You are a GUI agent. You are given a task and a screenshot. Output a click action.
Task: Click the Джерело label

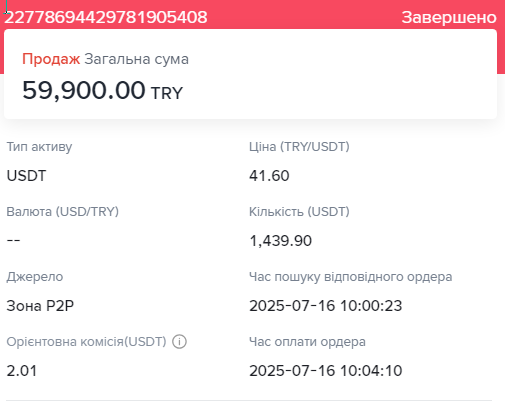[35, 277]
